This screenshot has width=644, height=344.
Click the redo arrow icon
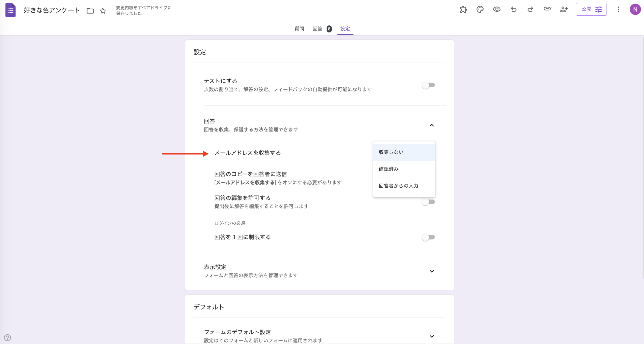point(530,9)
